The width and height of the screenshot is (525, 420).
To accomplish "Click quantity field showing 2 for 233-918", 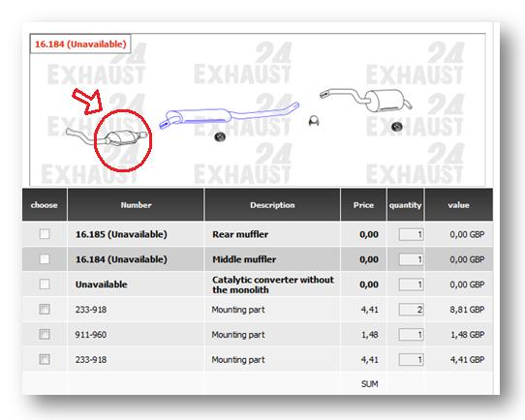I will click(x=411, y=310).
